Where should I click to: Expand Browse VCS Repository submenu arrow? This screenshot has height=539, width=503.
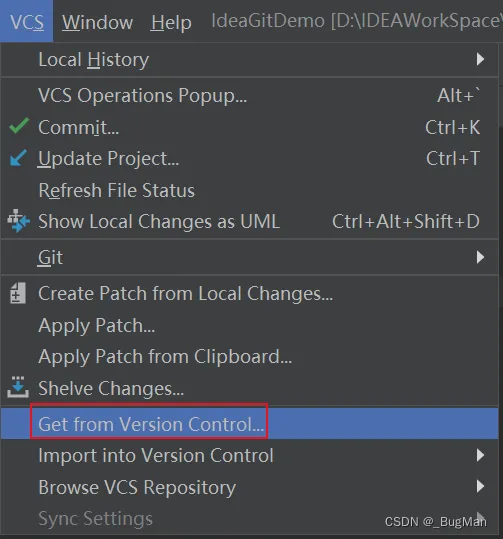point(480,486)
